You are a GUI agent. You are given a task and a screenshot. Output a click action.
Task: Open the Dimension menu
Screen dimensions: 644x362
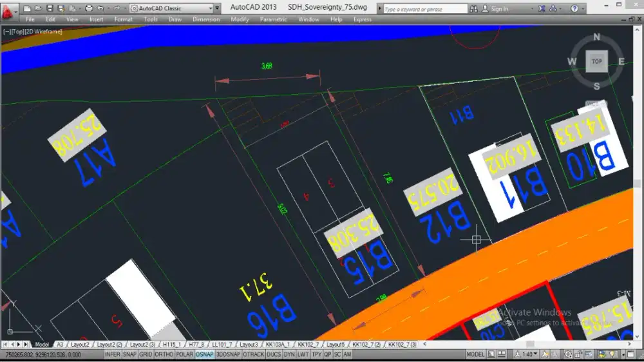(206, 19)
